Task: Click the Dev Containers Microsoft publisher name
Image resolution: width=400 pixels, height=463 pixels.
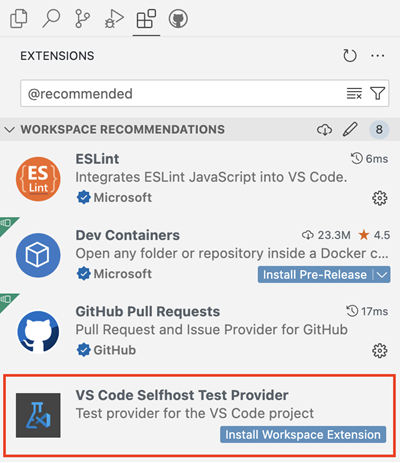Action: coord(122,274)
